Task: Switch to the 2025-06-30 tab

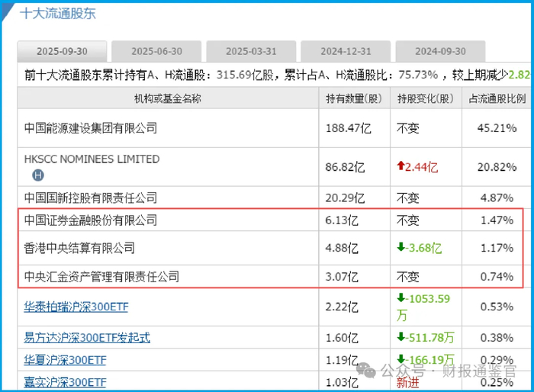Action: 156,51
